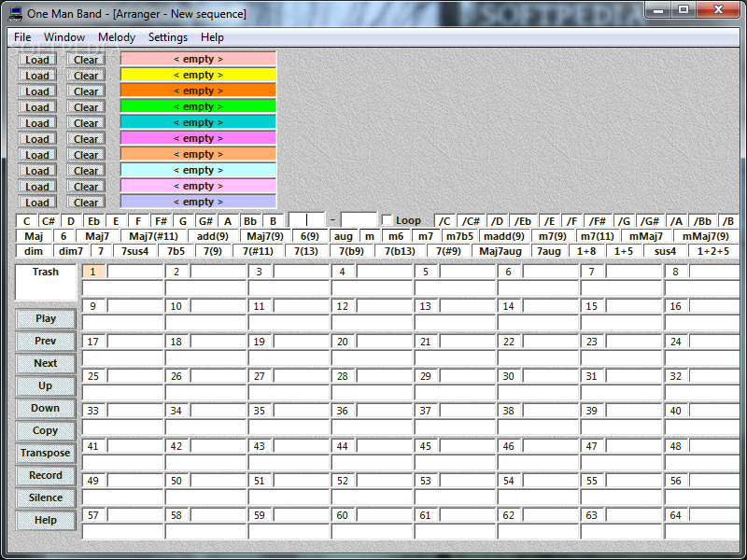Choose the 7(b9) chord type
This screenshot has width=747, height=560.
(x=351, y=251)
